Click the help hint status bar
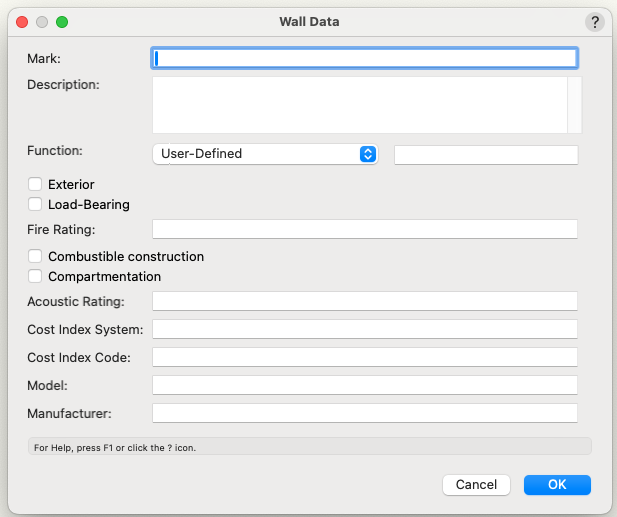The width and height of the screenshot is (617, 517). click(x=309, y=447)
